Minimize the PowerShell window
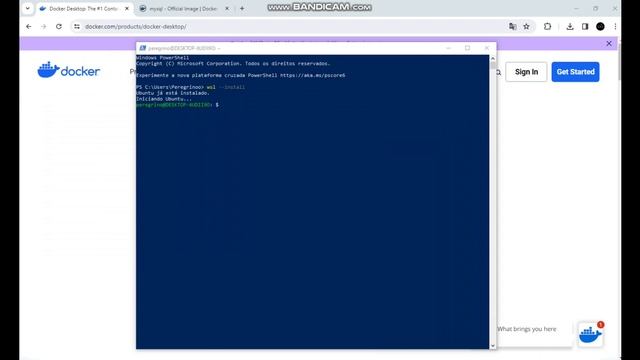 (449, 48)
